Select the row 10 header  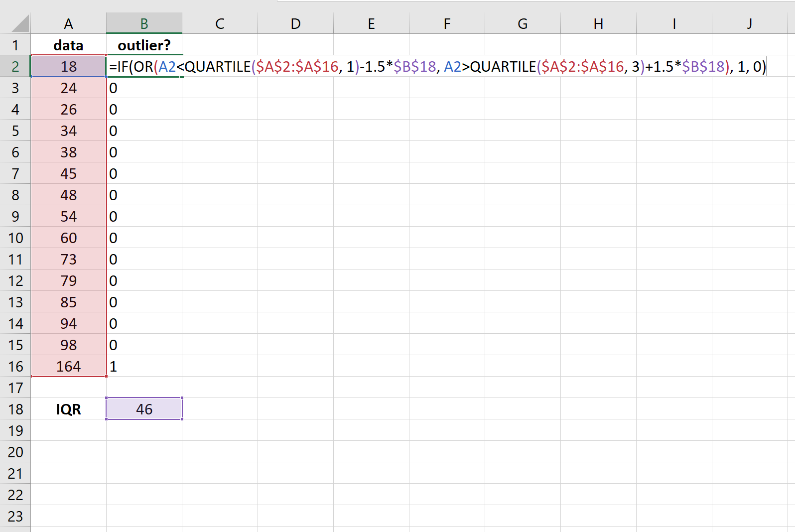(x=15, y=238)
